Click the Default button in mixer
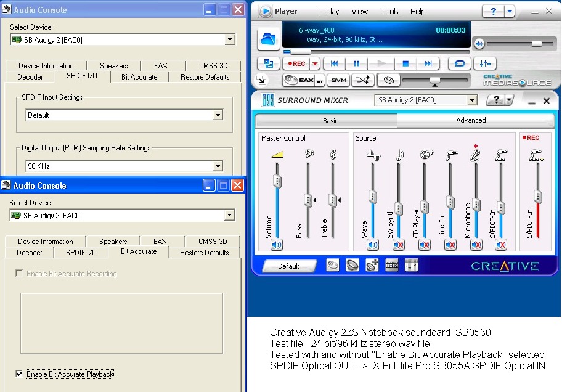 (x=288, y=266)
